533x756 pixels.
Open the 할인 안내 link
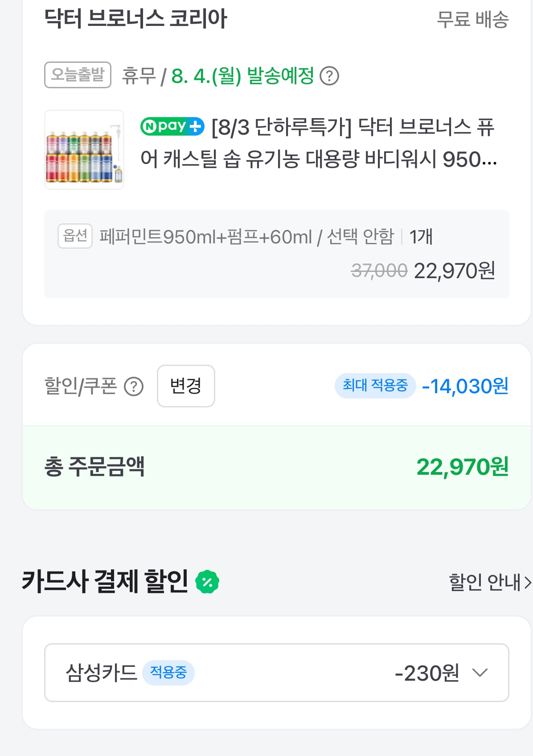click(485, 582)
